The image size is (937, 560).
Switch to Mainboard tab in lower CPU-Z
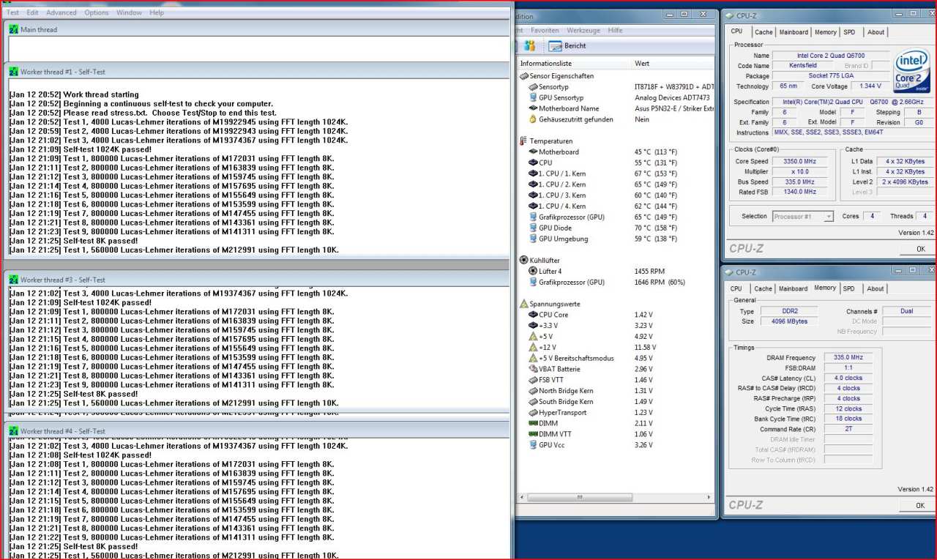coord(793,288)
